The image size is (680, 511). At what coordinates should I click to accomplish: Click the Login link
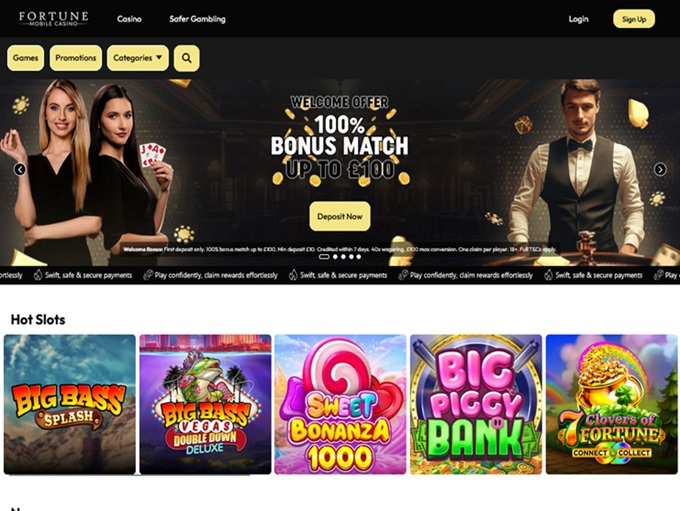(x=579, y=19)
